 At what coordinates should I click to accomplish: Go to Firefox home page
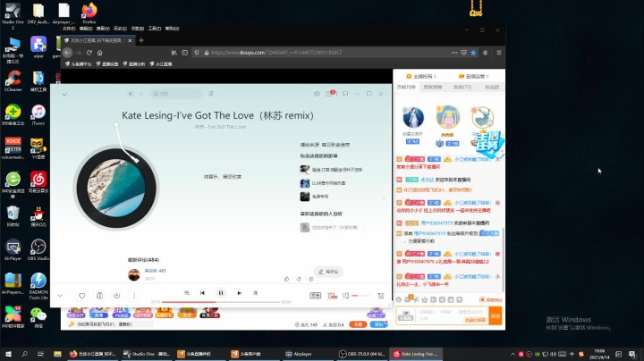(x=100, y=53)
